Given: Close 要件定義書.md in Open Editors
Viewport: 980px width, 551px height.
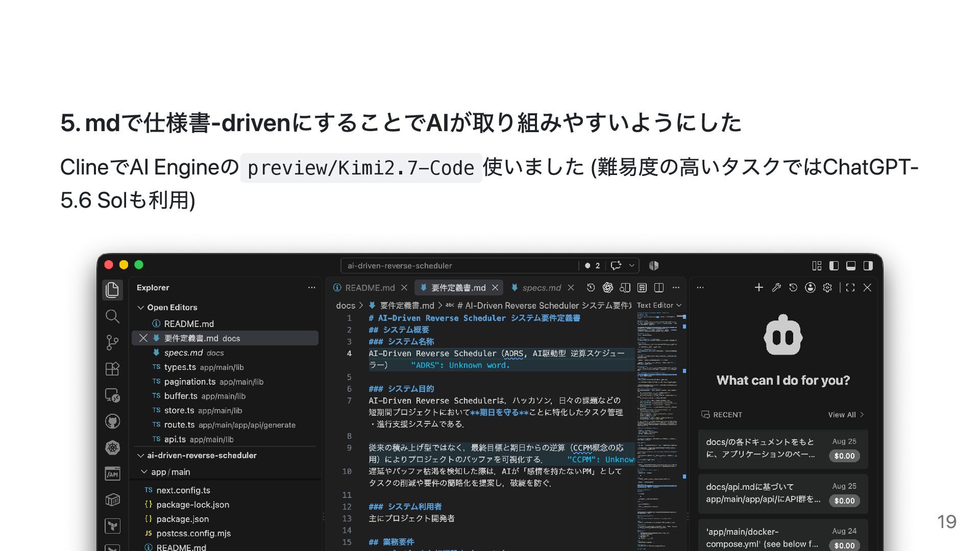Looking at the screenshot, I should pyautogui.click(x=143, y=338).
